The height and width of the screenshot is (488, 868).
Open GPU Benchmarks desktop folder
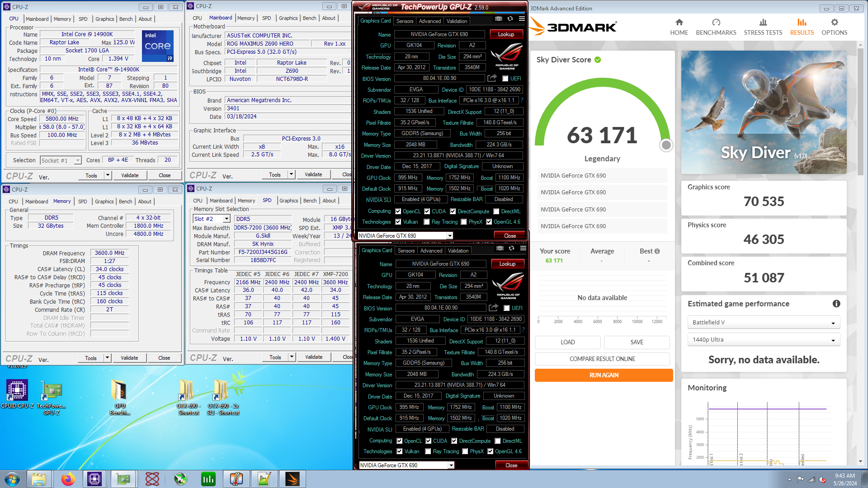tap(120, 397)
